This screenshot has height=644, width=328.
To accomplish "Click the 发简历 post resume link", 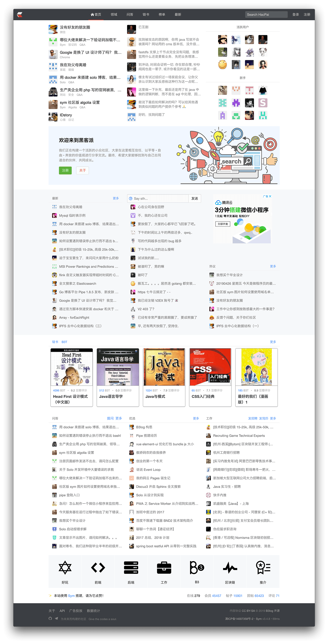I will point(264,418).
